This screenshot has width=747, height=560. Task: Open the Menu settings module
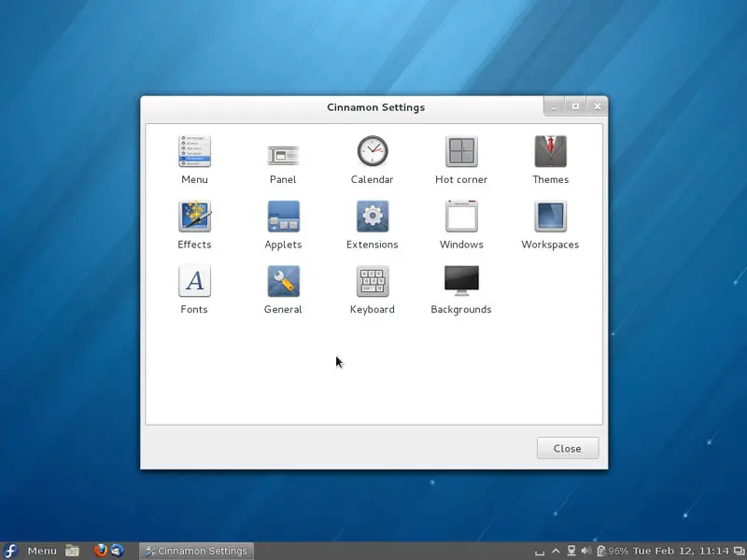(194, 160)
